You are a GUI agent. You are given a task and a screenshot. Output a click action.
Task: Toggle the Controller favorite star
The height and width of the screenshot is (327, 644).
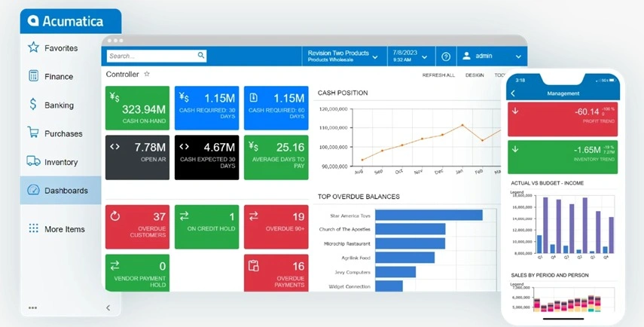coord(147,74)
